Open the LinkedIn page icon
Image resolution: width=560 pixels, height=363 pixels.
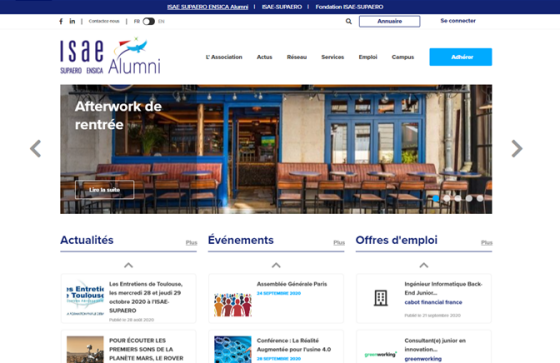coord(72,21)
